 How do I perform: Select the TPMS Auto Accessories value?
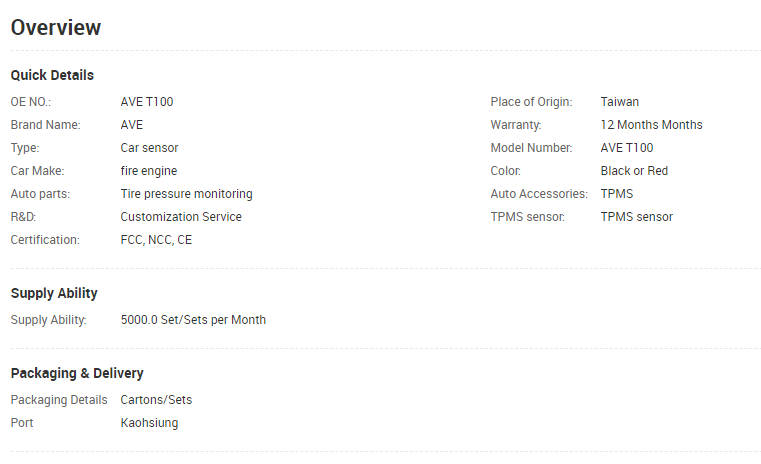coord(616,194)
